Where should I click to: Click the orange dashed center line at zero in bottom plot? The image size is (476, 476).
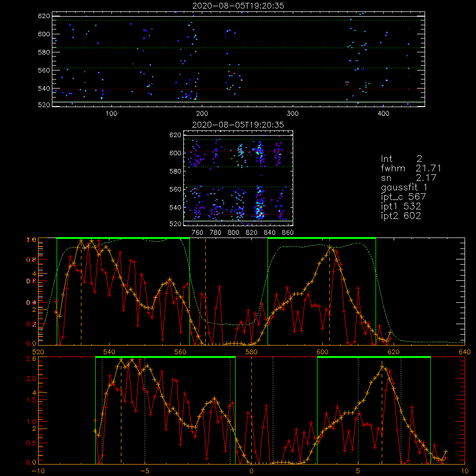[x=251, y=410]
